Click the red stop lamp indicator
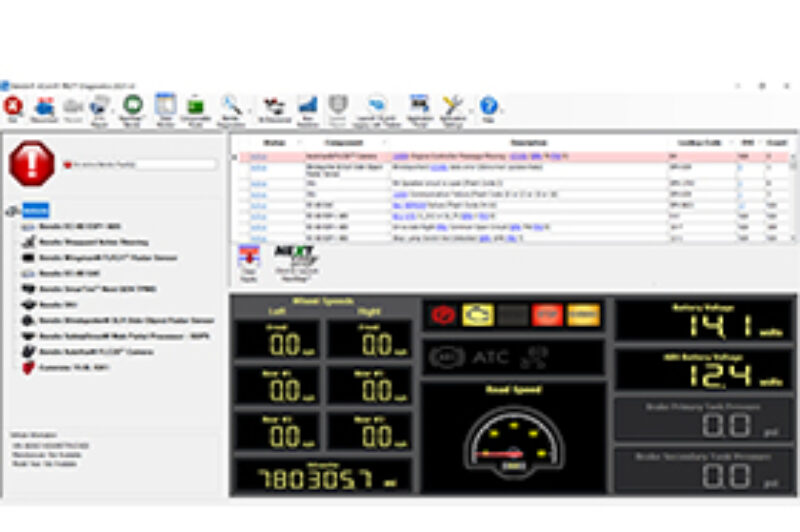Screen dimensions: 800x532 tap(443, 315)
